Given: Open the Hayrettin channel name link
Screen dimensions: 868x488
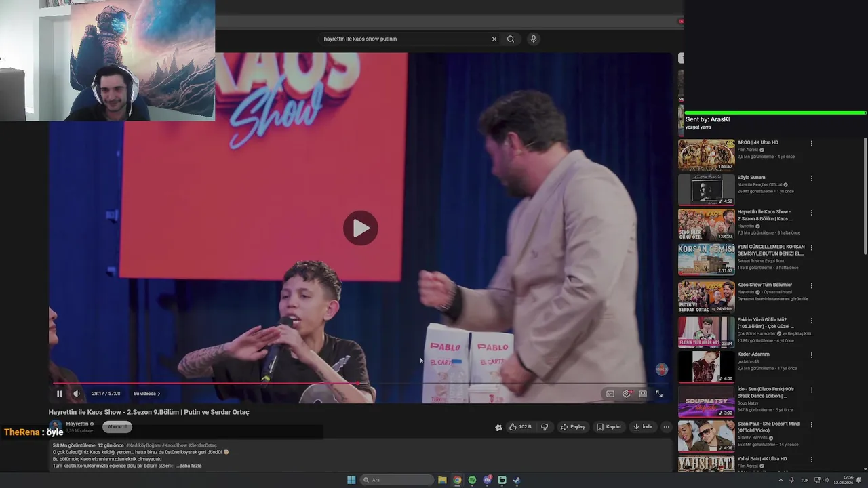Looking at the screenshot, I should click(77, 424).
